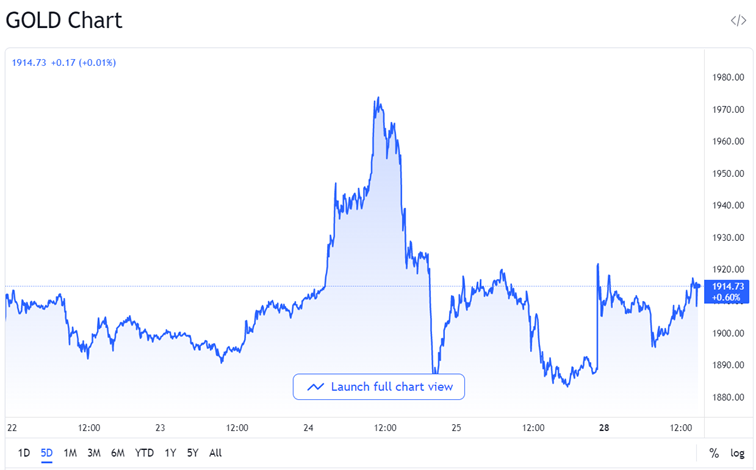Toggle percent scale mode

pyautogui.click(x=714, y=453)
